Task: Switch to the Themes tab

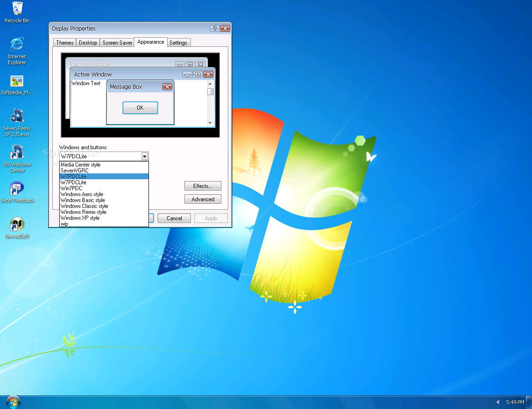Action: coord(65,43)
